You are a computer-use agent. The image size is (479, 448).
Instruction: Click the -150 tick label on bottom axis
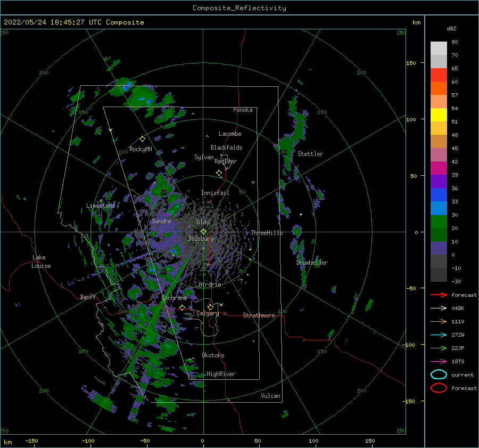(31, 441)
